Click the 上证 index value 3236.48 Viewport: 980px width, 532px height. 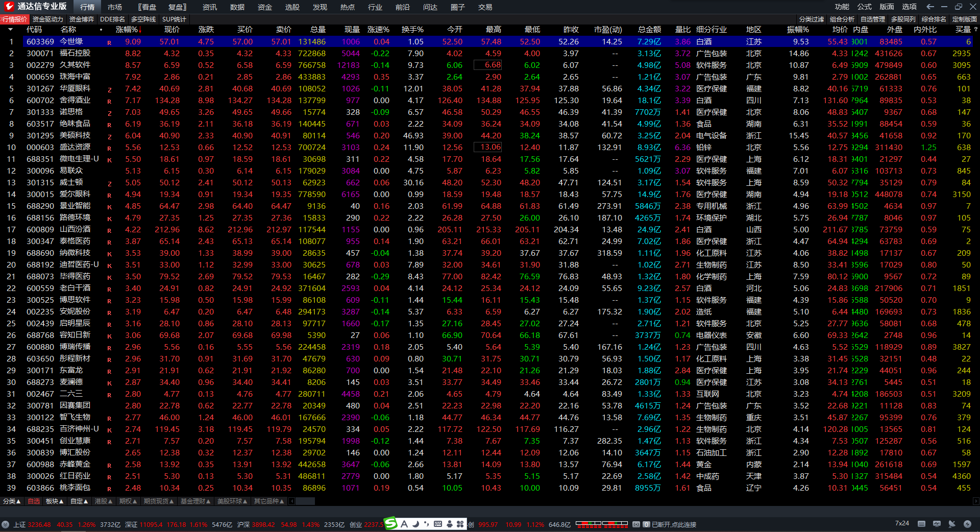point(39,524)
